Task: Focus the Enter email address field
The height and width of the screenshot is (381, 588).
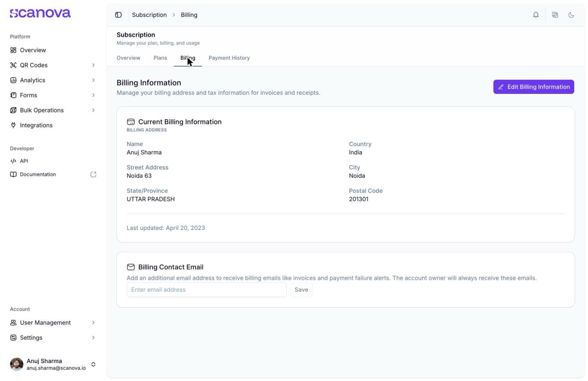Action: [207, 290]
